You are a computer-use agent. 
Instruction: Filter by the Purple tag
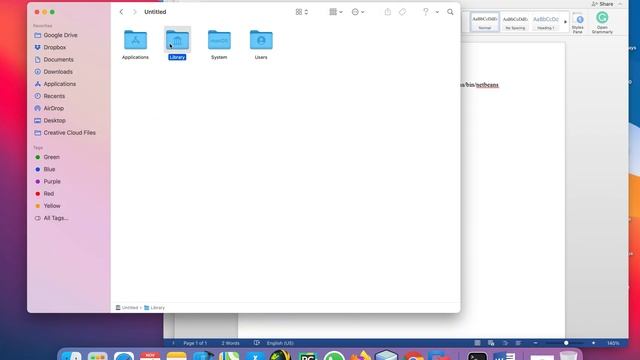52,182
